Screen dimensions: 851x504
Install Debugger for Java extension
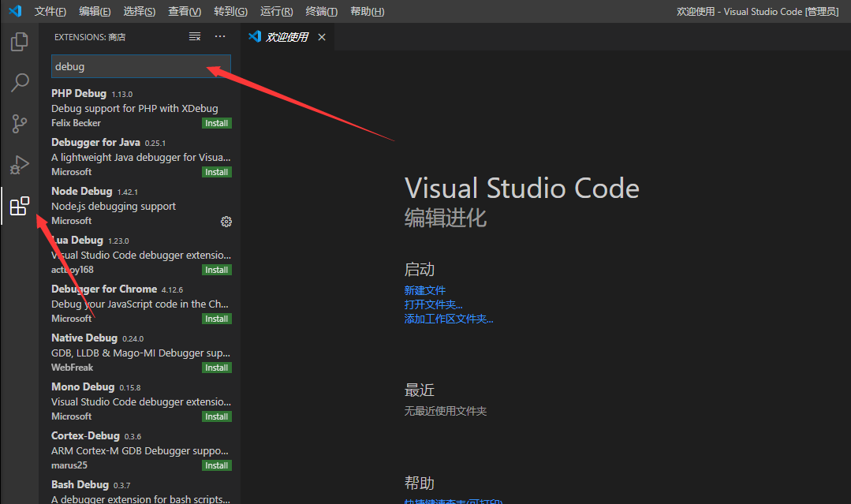(217, 172)
